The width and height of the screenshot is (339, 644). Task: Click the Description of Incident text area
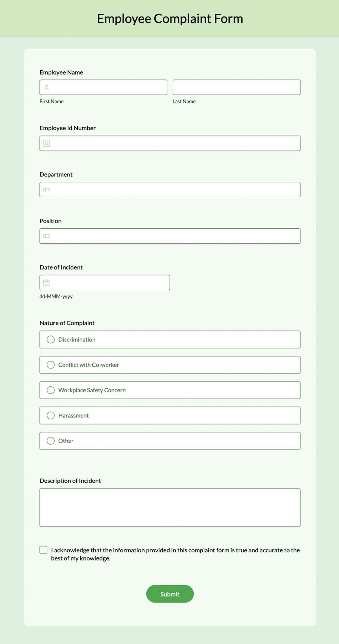(170, 508)
